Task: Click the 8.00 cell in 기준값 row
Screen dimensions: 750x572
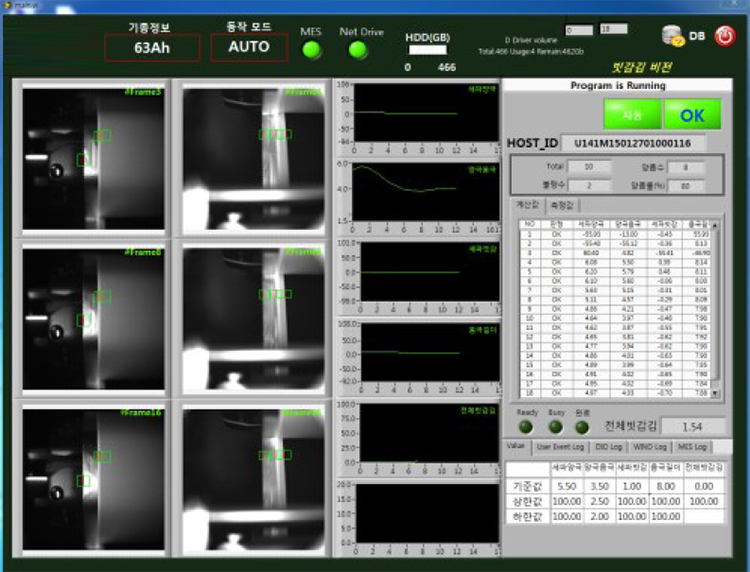Action: pyautogui.click(x=665, y=486)
